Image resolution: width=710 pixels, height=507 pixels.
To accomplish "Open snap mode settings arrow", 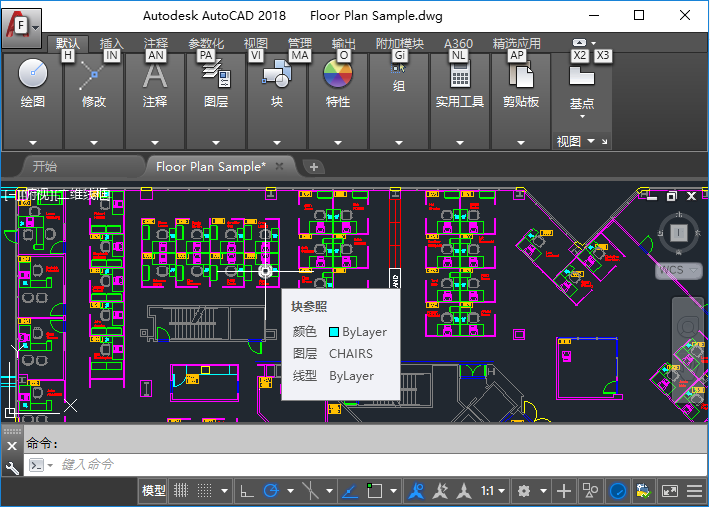I will pos(225,491).
